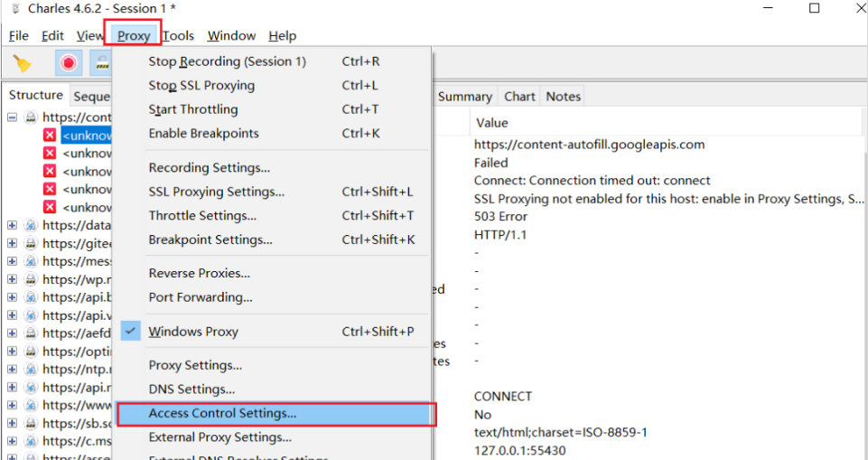Click the host icon beside https://aefd
Viewport: 868px width, 460px height.
click(31, 333)
